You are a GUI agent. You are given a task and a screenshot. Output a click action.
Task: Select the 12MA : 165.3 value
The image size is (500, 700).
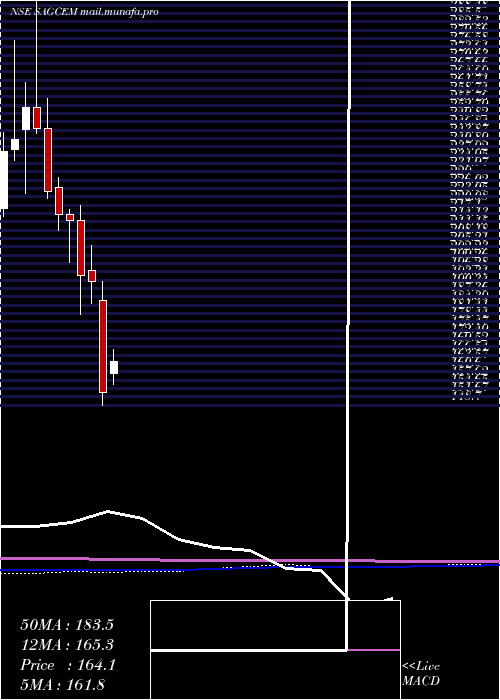point(67,645)
